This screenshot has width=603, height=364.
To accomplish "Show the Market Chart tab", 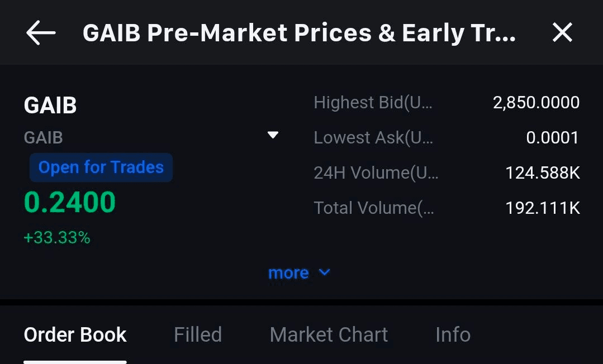I will click(x=329, y=335).
